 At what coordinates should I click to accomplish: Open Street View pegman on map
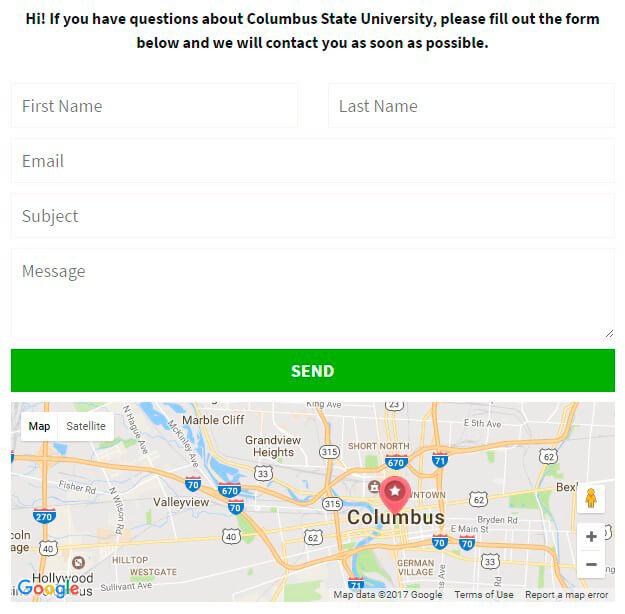(591, 498)
